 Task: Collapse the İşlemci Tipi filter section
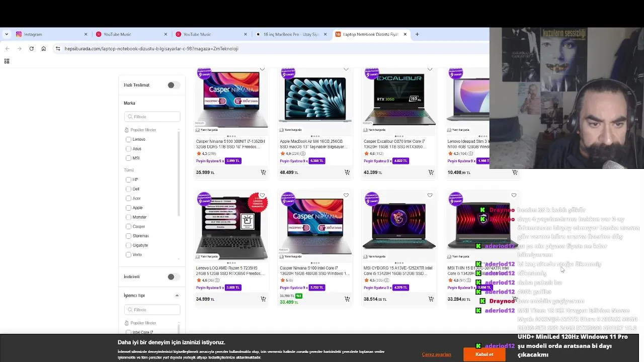point(177,296)
